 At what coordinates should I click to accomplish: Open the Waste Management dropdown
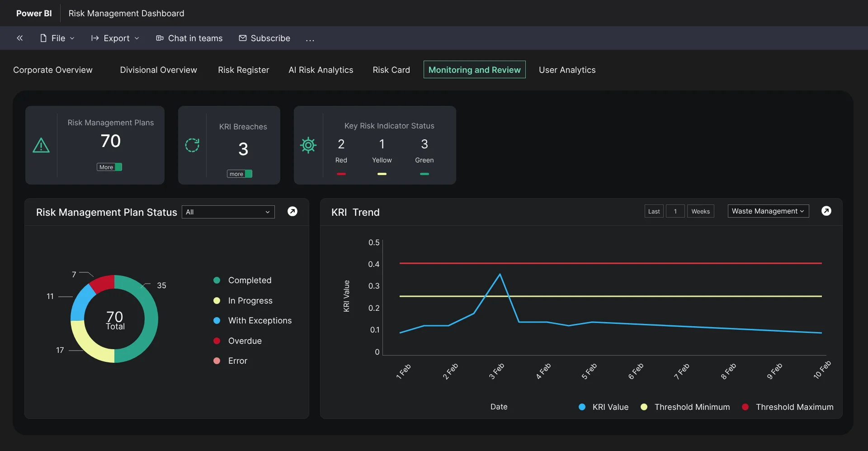coord(768,211)
